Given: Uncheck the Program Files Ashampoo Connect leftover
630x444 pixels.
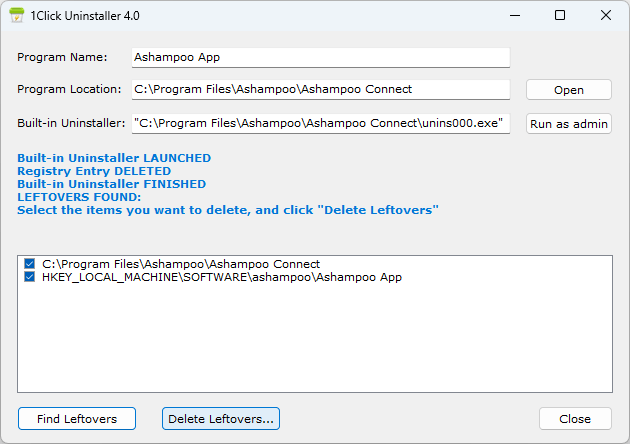Looking at the screenshot, I should tap(29, 264).
